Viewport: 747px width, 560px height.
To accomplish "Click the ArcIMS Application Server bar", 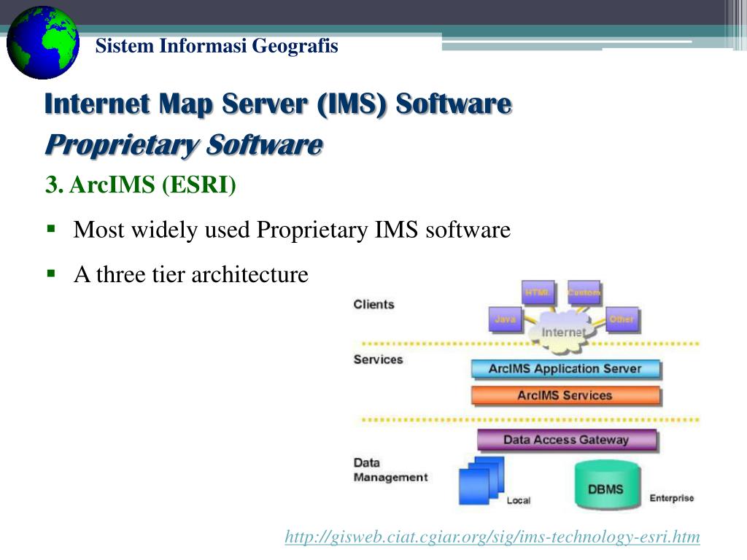I will tap(565, 369).
